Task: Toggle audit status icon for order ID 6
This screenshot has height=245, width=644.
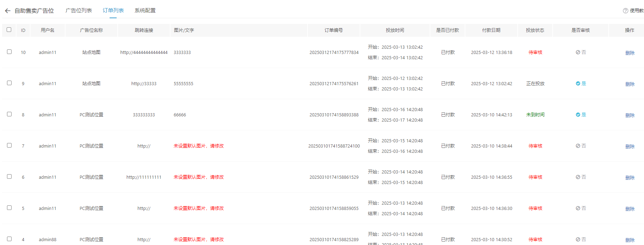Action: coord(578,177)
